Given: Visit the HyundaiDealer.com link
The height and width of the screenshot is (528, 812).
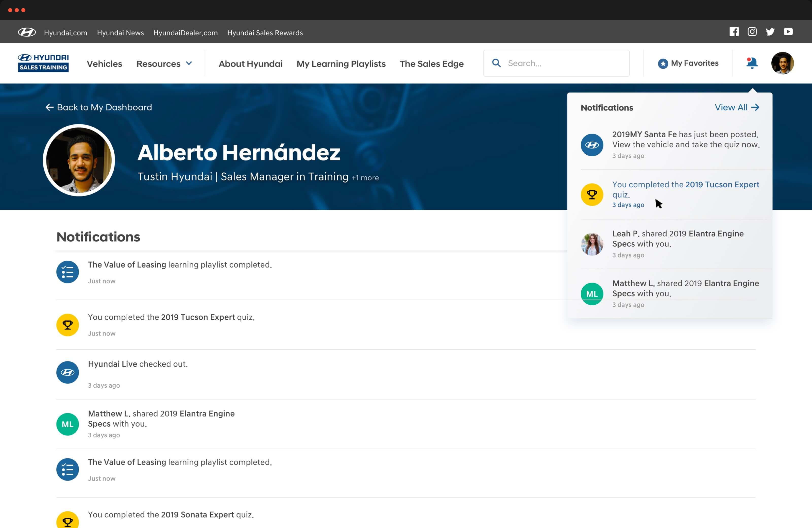Looking at the screenshot, I should click(x=185, y=33).
